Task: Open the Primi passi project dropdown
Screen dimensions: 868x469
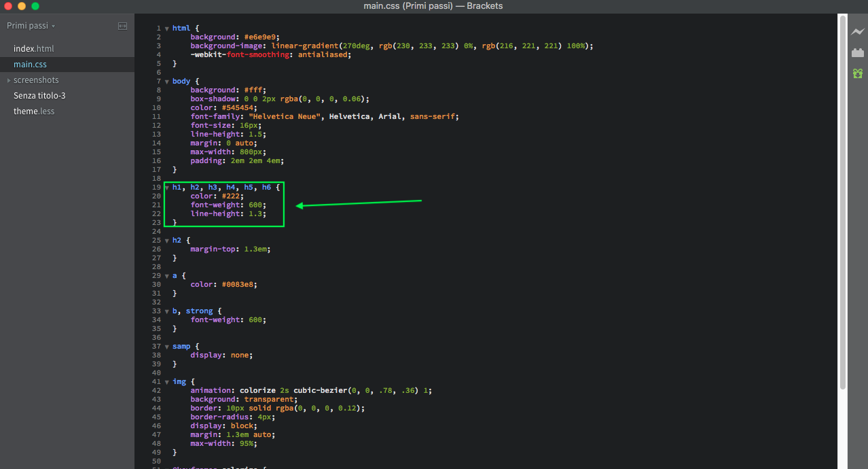Action: tap(31, 26)
